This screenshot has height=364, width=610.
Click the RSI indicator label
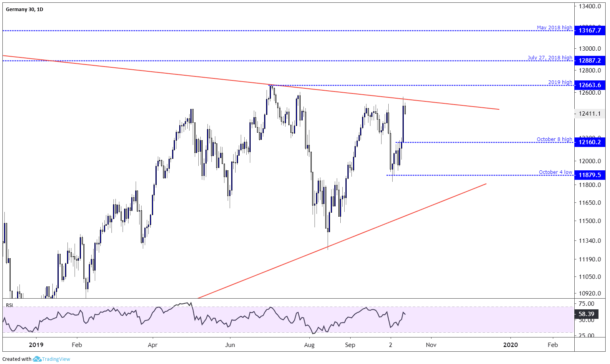coord(9,305)
